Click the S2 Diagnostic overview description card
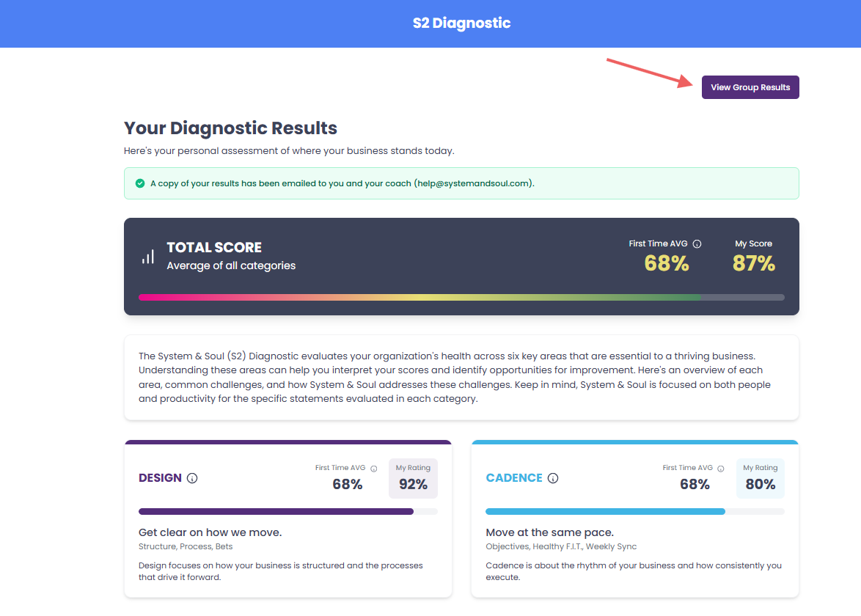This screenshot has height=616, width=861. 461,378
